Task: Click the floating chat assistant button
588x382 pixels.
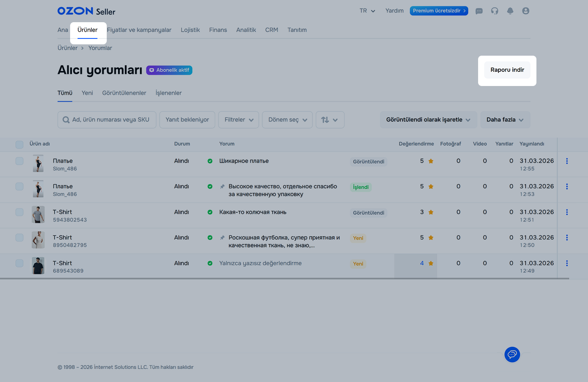Action: pos(512,354)
